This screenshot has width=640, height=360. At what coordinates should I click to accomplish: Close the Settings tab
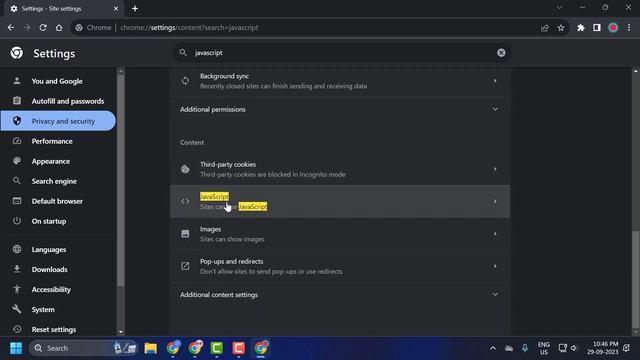click(116, 9)
